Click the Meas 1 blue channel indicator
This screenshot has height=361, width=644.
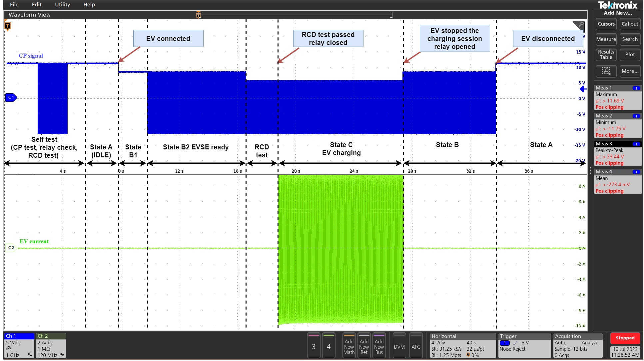[636, 88]
